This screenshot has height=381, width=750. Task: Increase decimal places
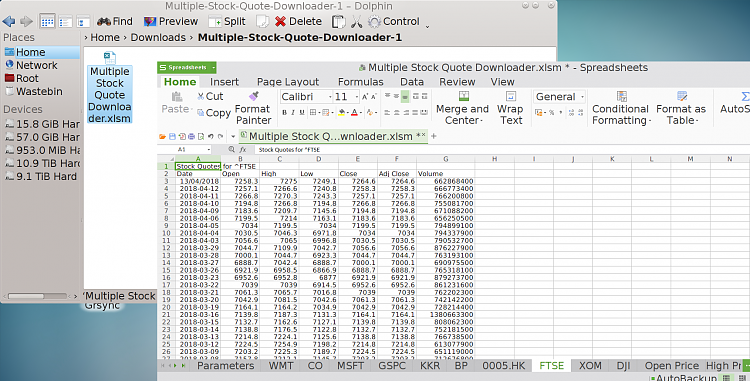pyautogui.click(x=571, y=113)
